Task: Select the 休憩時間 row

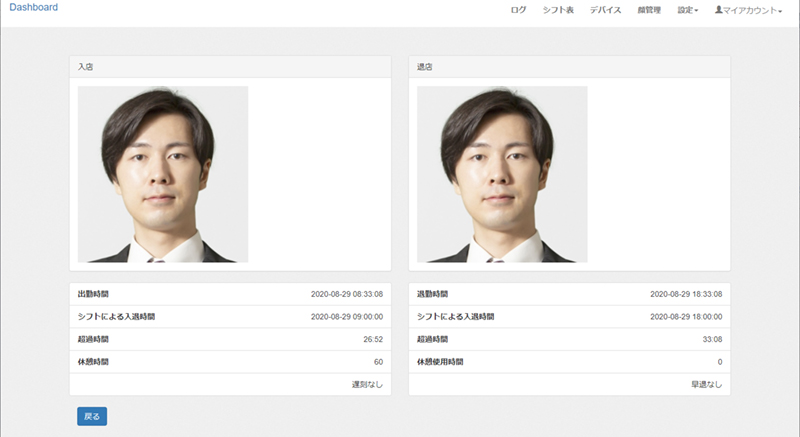Action: 230,361
